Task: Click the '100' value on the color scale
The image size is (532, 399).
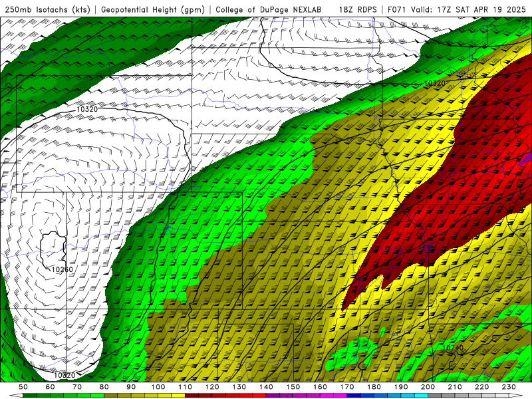Action: (158, 387)
